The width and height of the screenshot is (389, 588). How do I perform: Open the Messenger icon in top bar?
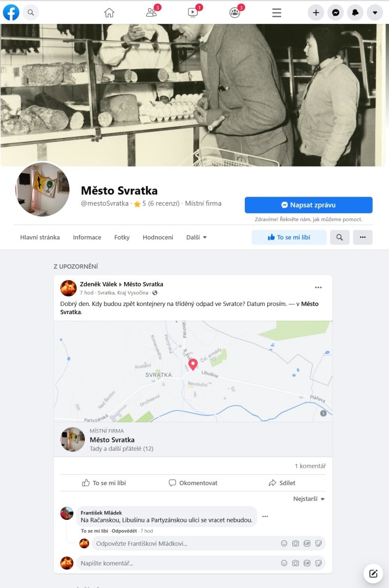coord(336,13)
